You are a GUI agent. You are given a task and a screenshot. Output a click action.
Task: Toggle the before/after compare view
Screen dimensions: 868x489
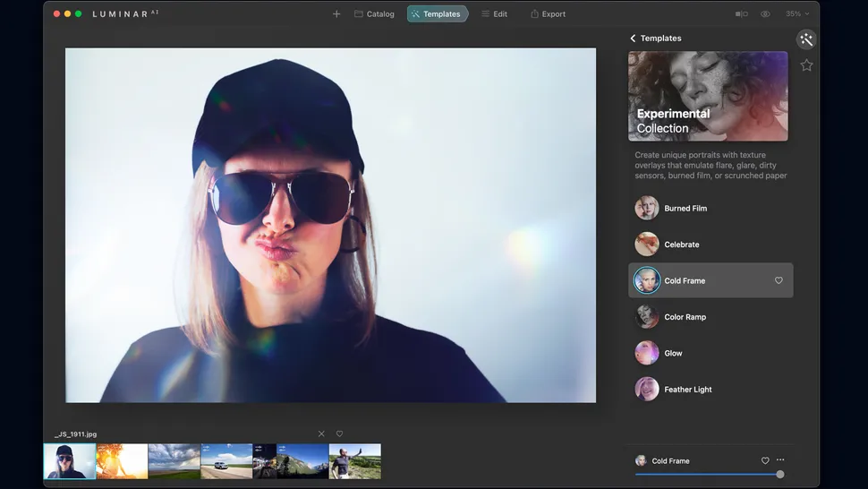coord(741,14)
